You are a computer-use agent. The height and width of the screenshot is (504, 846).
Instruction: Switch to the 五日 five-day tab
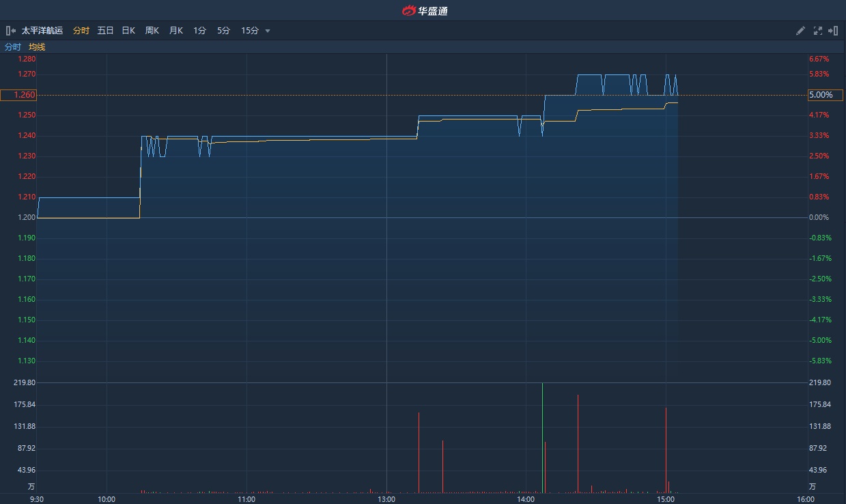click(x=105, y=31)
